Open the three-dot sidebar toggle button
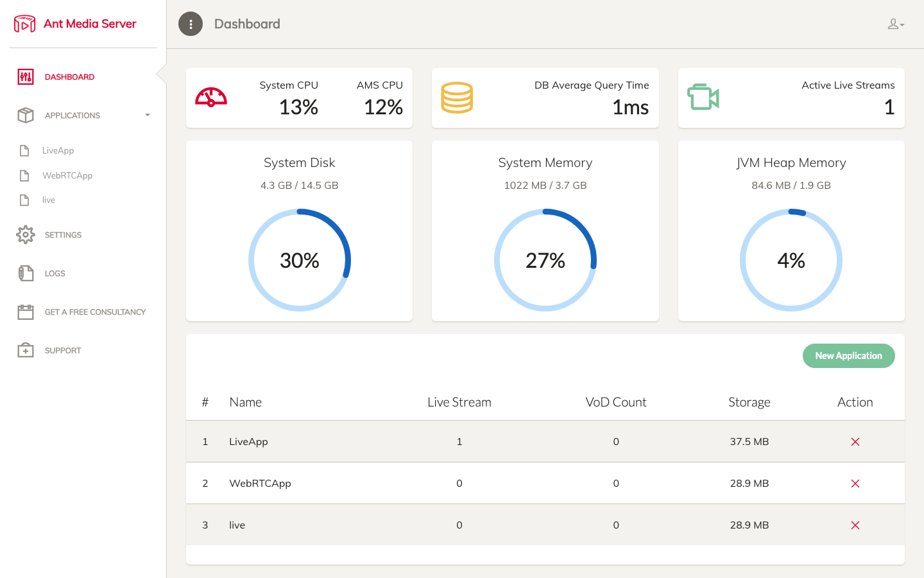The width and height of the screenshot is (924, 578). tap(191, 24)
